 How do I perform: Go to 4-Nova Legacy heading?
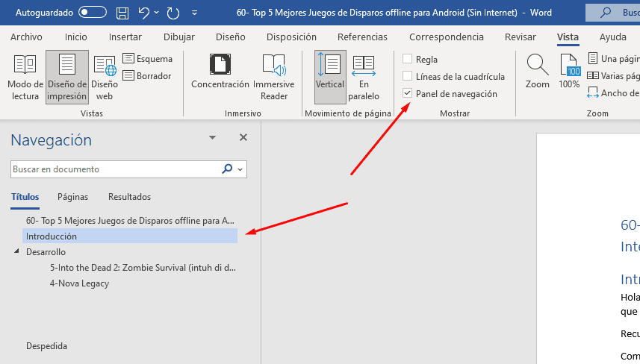tap(80, 283)
